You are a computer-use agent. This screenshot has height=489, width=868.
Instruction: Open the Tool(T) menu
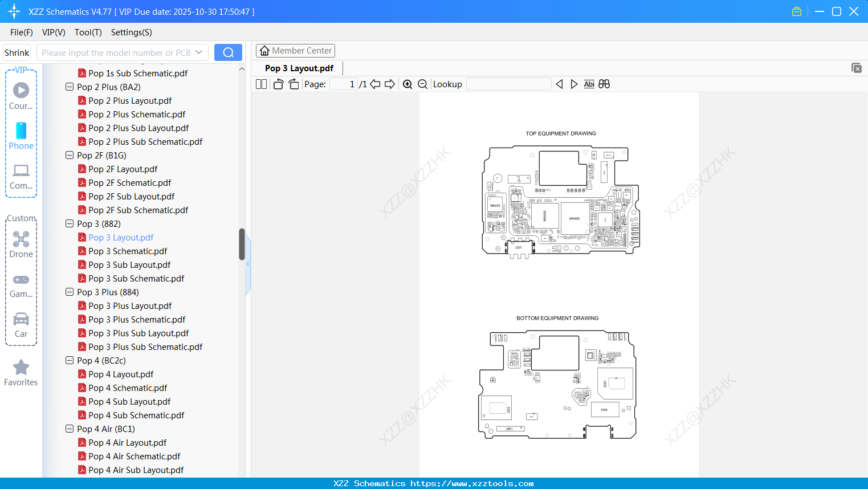click(88, 32)
